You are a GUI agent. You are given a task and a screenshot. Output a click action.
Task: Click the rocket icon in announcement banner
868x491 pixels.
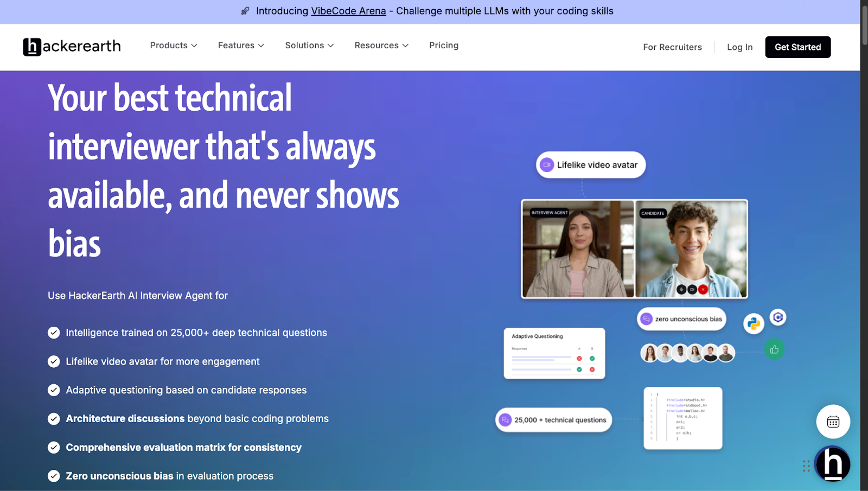245,11
